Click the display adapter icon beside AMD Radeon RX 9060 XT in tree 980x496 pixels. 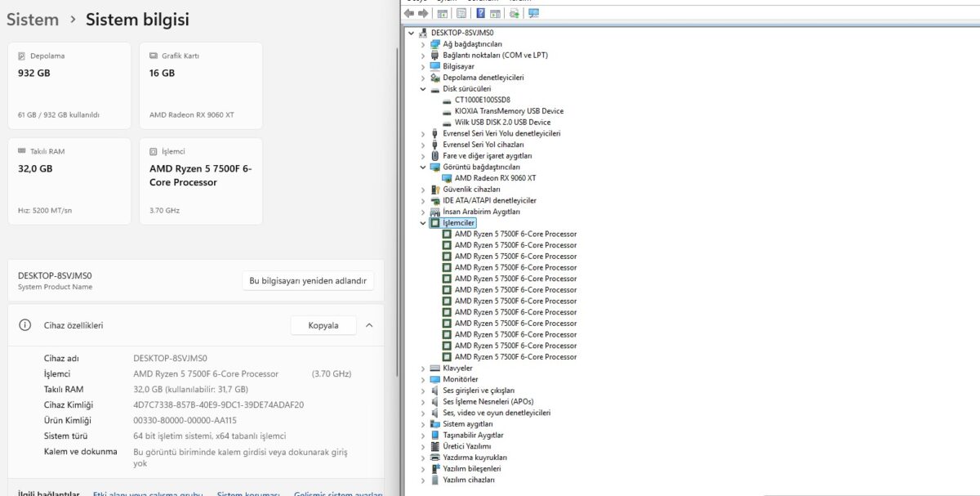(447, 178)
